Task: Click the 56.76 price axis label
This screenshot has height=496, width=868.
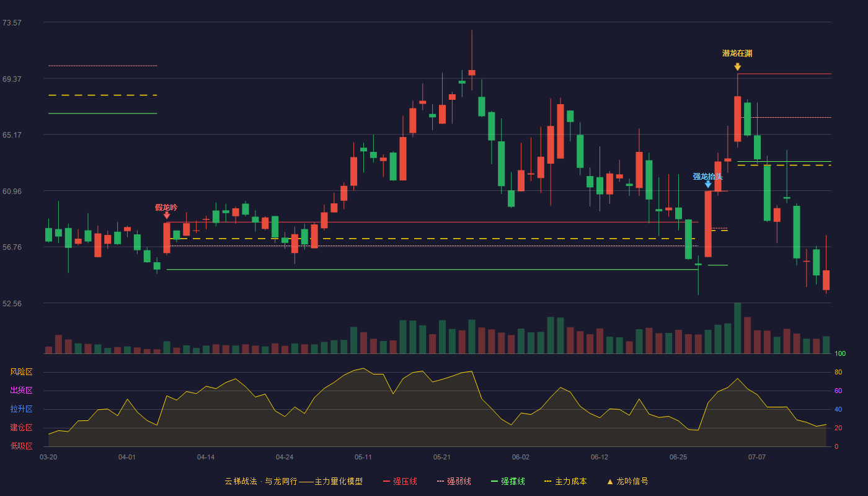Action: 12,247
